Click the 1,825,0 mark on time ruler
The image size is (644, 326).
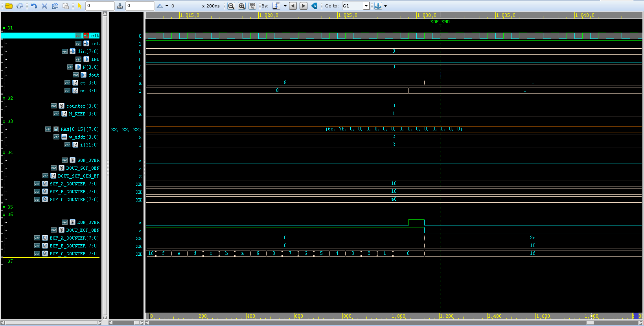point(348,15)
